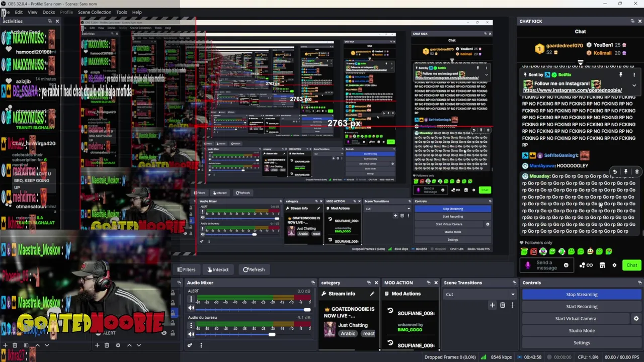Stop Streaming in the Controls dock
The width and height of the screenshot is (644, 362).
pos(582,295)
